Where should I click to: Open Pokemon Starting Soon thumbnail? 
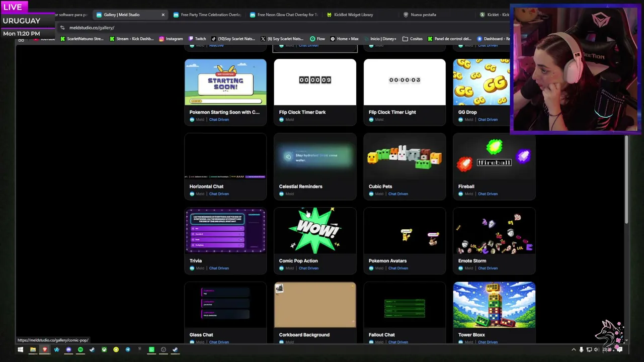[x=225, y=82]
